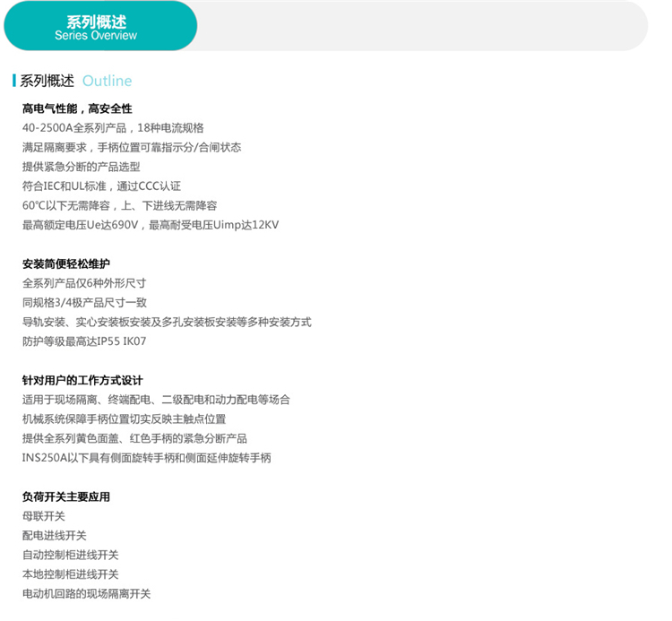Click the line about IEC和UL标准 CCC认证

tap(101, 186)
